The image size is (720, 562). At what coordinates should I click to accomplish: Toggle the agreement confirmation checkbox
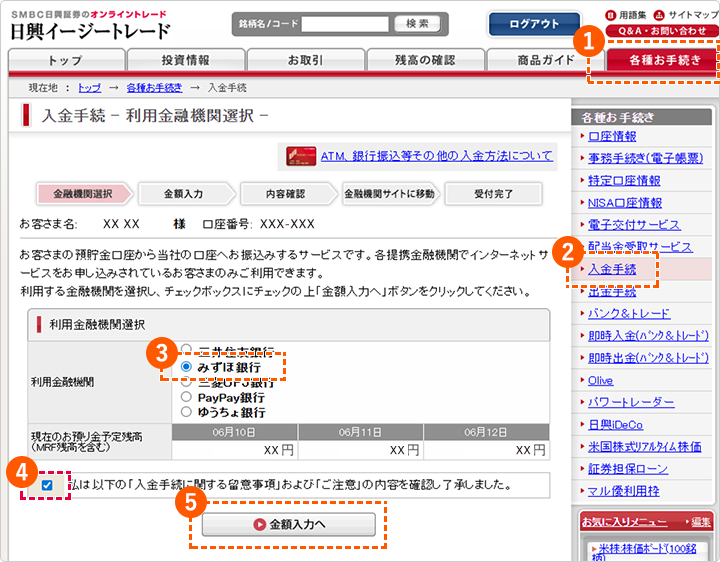47,485
